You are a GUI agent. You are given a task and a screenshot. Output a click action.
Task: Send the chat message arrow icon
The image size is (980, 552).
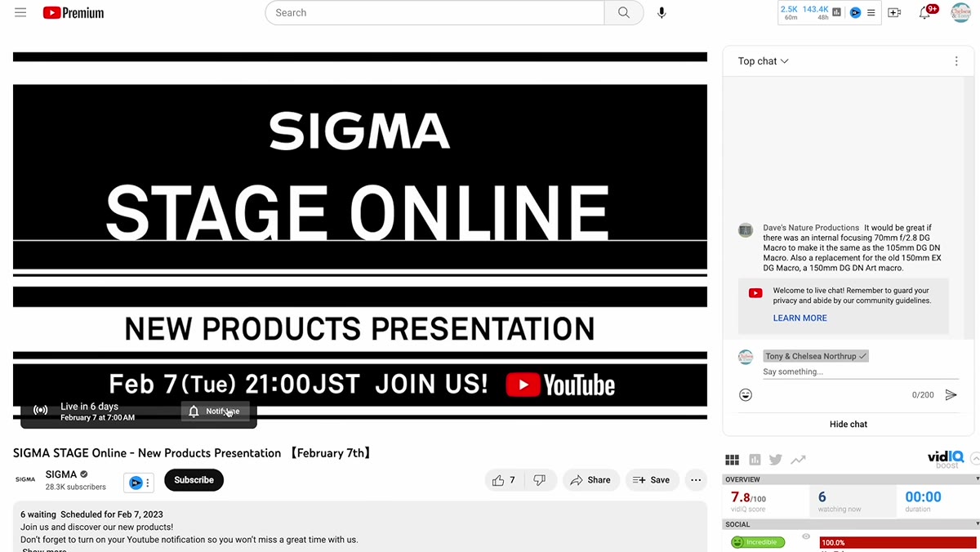[x=951, y=394]
